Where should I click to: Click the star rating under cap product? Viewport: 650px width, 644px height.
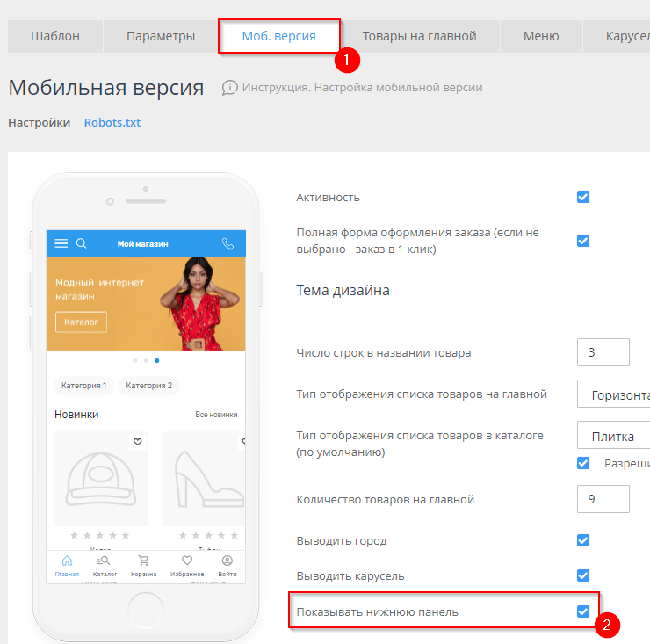pos(100,535)
